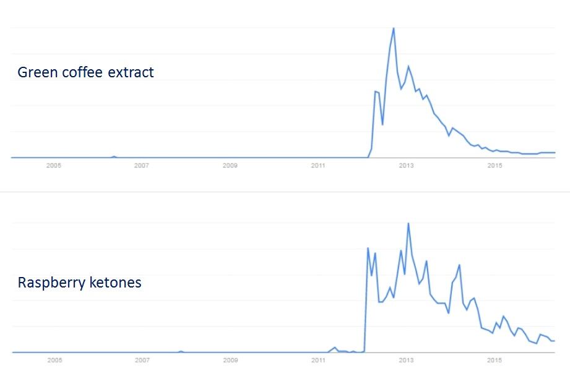Click 2011 on the green coffee chart axis
Image resolution: width=570 pixels, height=392 pixels.
pos(318,166)
